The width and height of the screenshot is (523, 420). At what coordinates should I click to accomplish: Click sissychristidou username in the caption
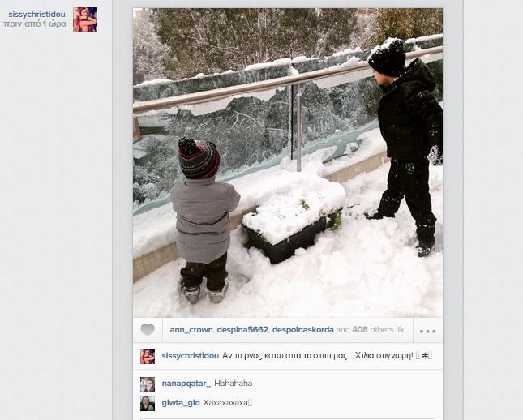point(190,356)
